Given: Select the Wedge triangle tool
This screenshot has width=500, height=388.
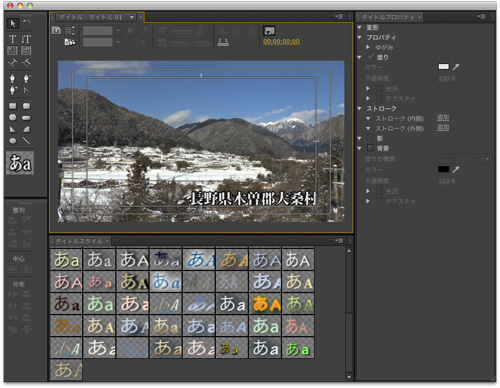Looking at the screenshot, I should (13, 129).
